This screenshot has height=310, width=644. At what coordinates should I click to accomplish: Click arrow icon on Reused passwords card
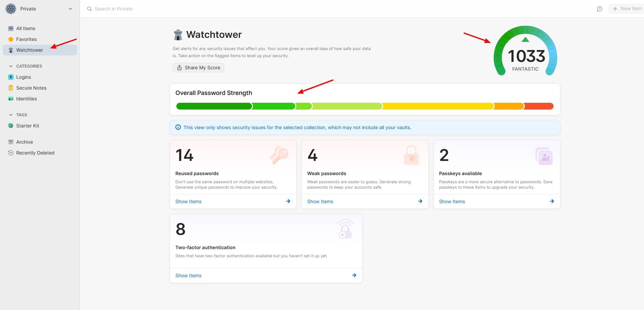288,201
